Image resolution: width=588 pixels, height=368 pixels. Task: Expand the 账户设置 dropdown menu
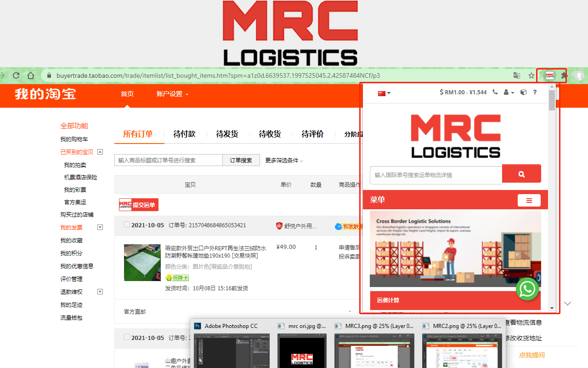pyautogui.click(x=172, y=94)
